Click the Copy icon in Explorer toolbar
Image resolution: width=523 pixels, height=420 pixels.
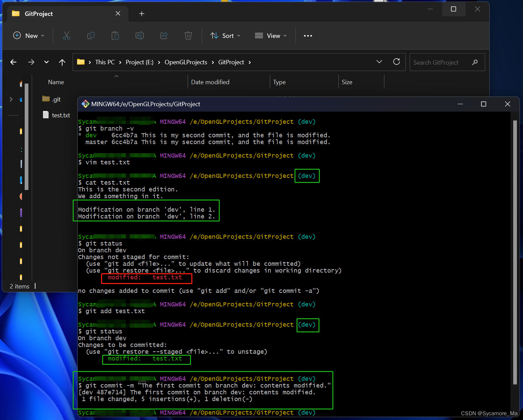(x=91, y=36)
